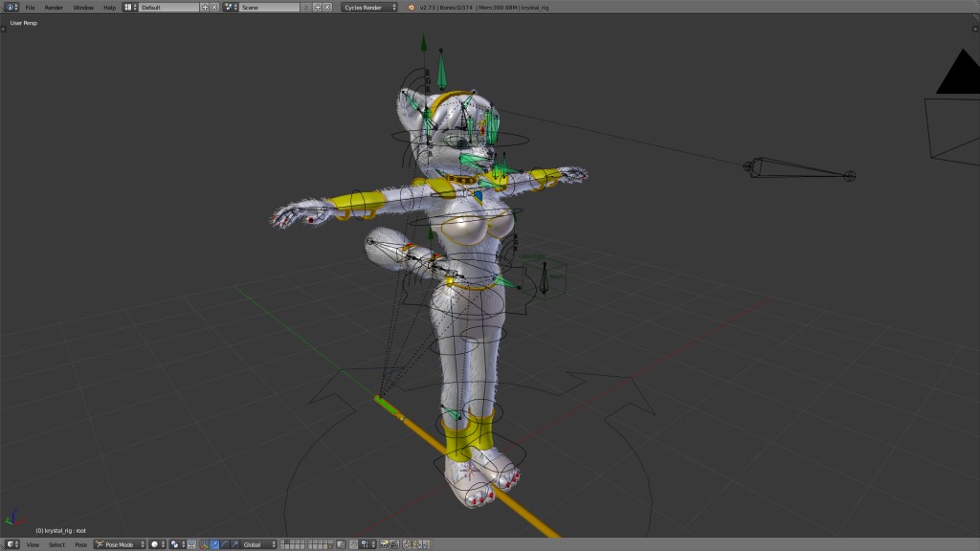Open the pivot point selector icon
Screen dimensions: 980x551
click(177, 544)
